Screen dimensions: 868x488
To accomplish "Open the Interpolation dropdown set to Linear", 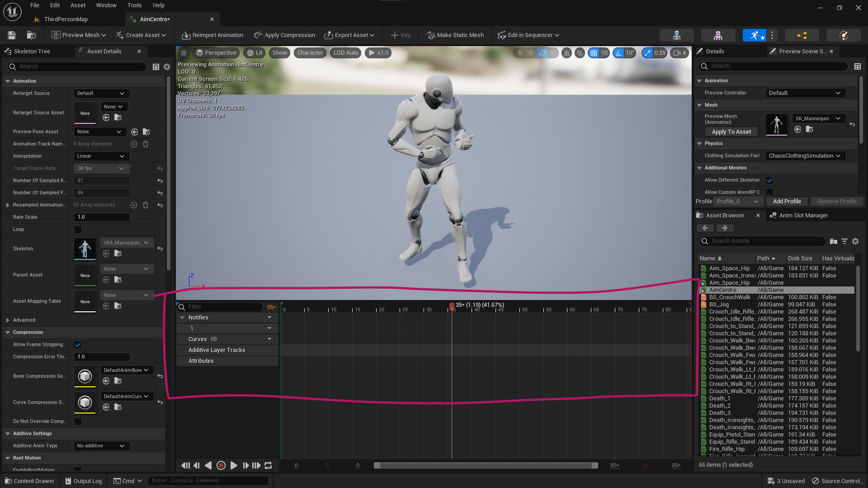I will pos(101,156).
